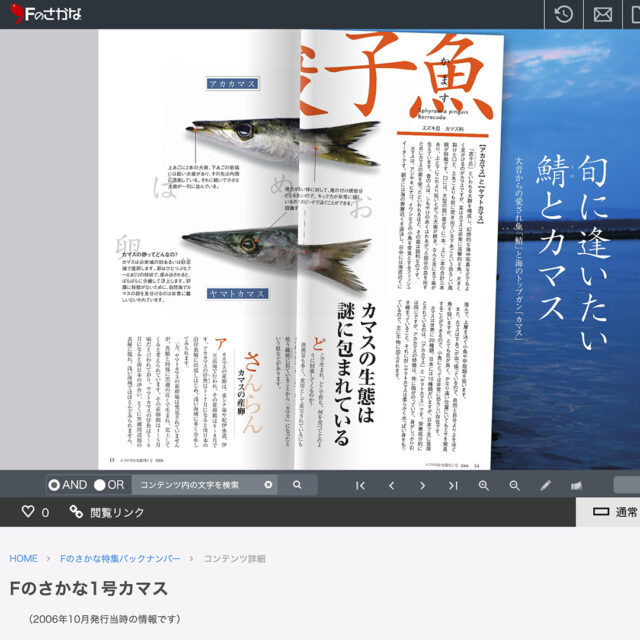Screen dimensions: 640x640
Task: Select the OR search radio button
Action: [100, 485]
